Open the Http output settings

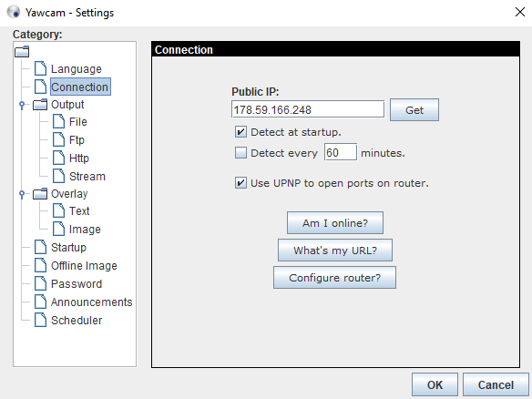point(78,158)
